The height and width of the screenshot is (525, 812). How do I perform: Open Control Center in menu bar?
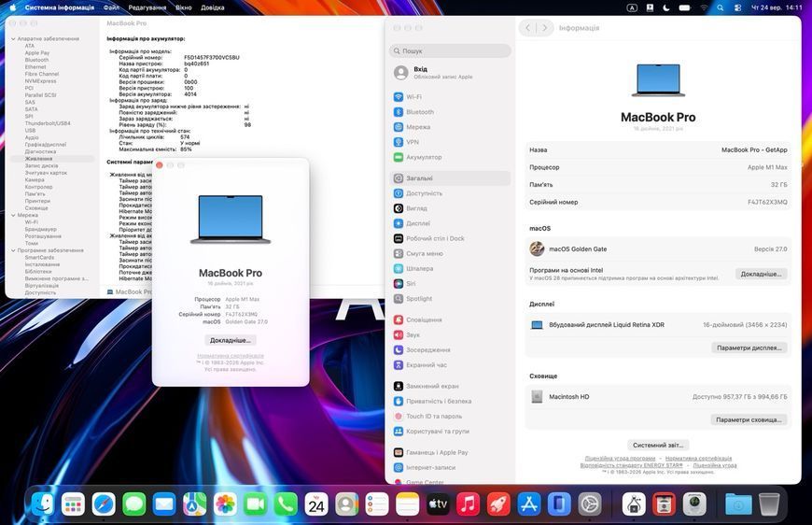point(738,7)
